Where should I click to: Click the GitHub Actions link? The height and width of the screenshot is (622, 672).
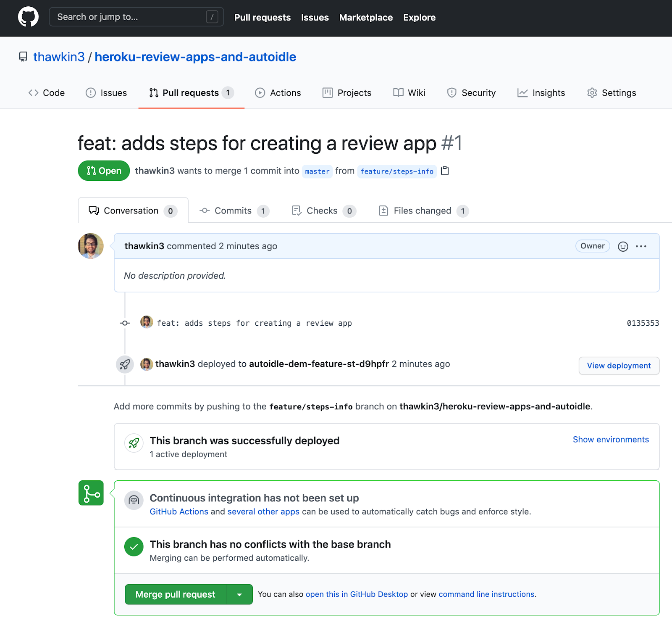[179, 511]
